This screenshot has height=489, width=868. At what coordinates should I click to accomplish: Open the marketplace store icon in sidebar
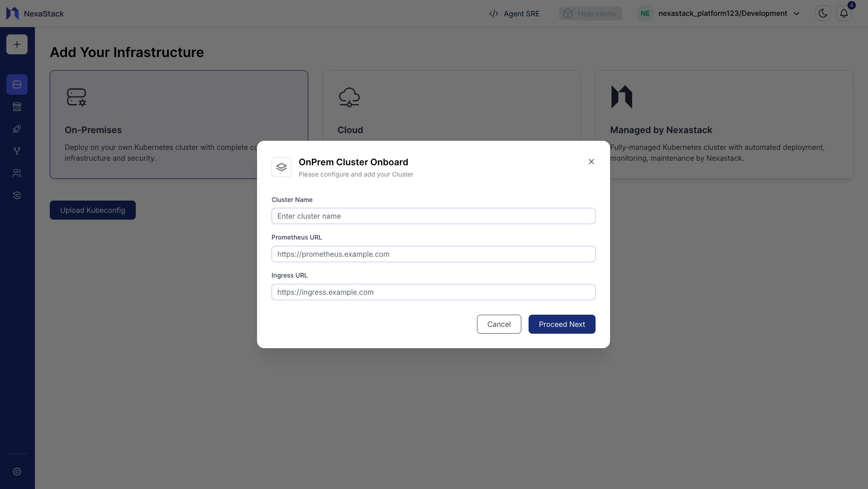tap(17, 106)
